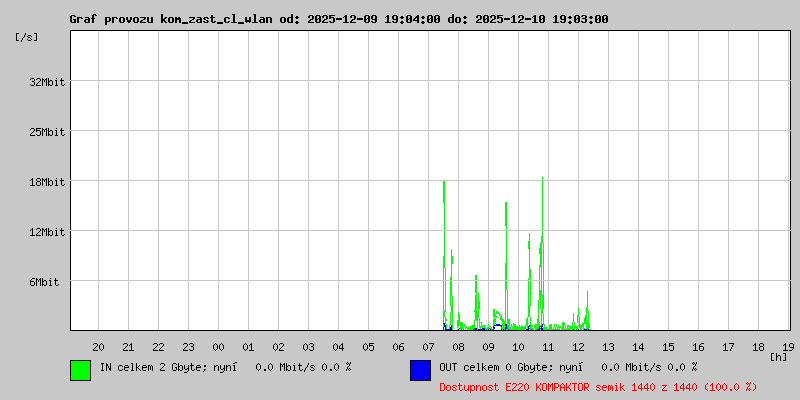
Task: Click the green IN legend swatch
Action: tap(81, 370)
